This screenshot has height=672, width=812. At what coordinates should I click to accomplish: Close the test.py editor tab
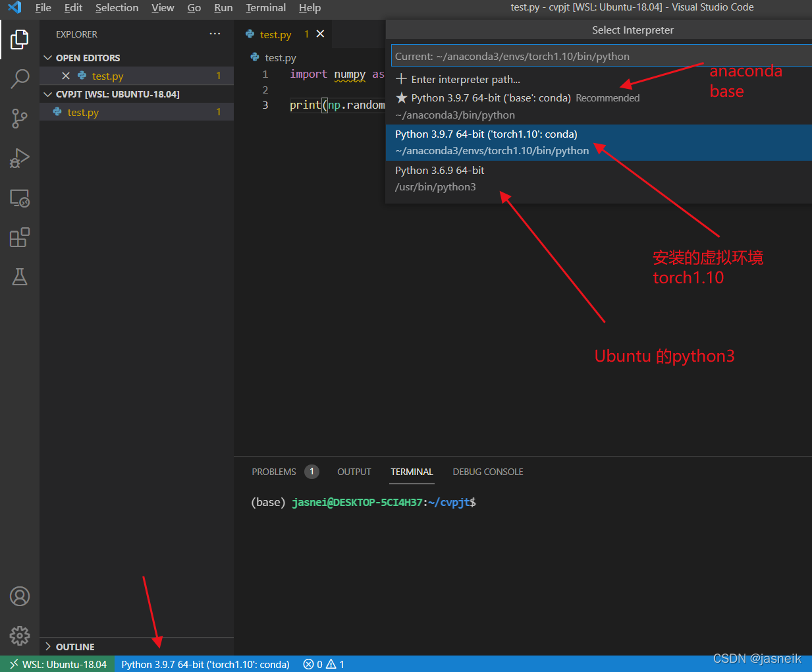point(321,34)
